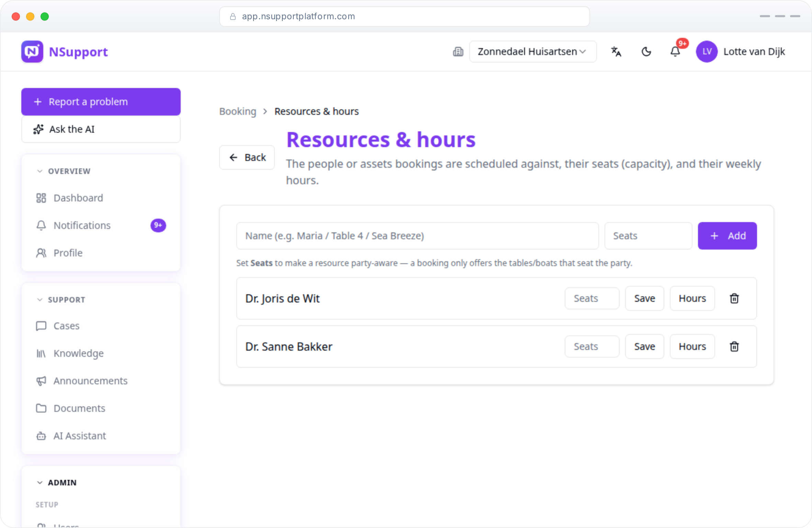
Task: Open Hours for Dr. Joris de Wit
Action: [x=692, y=298]
